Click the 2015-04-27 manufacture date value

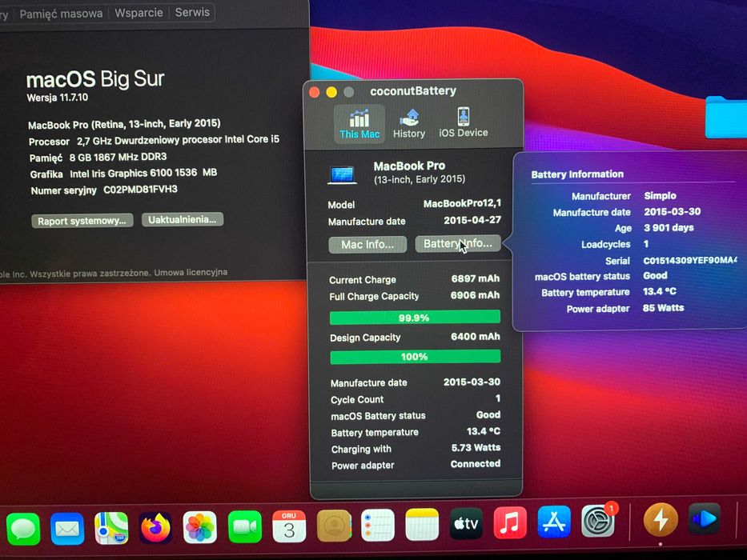tap(472, 220)
